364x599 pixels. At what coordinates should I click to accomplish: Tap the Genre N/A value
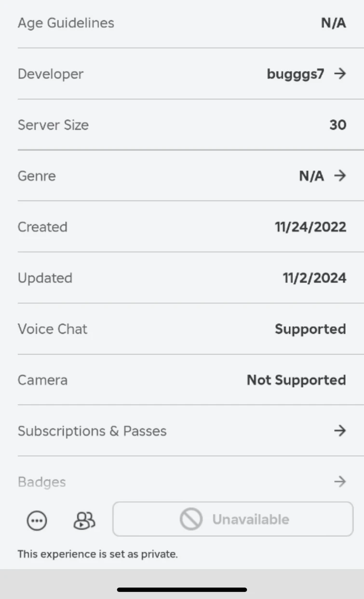311,176
